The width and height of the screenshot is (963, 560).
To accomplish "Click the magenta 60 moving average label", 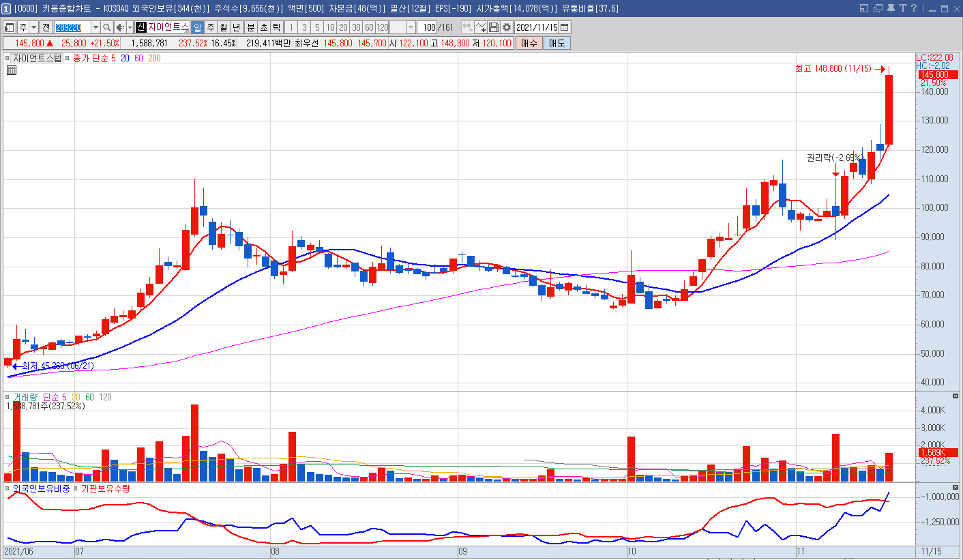I will point(139,59).
